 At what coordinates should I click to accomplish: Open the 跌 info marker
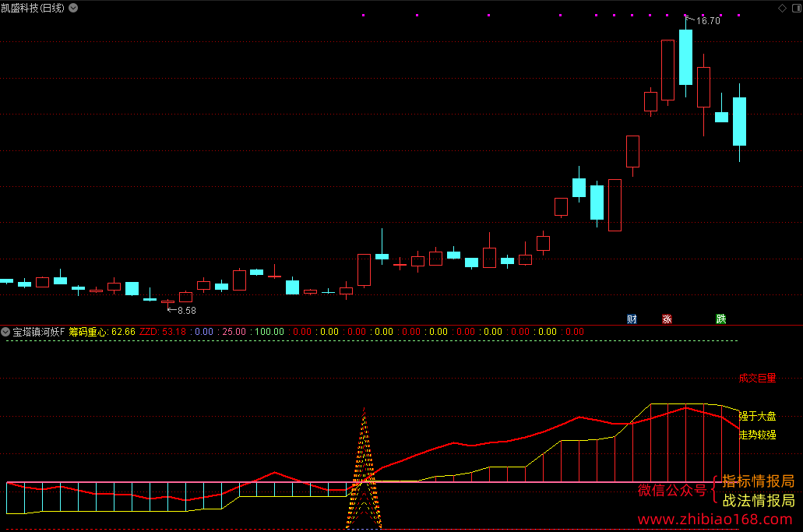[721, 319]
